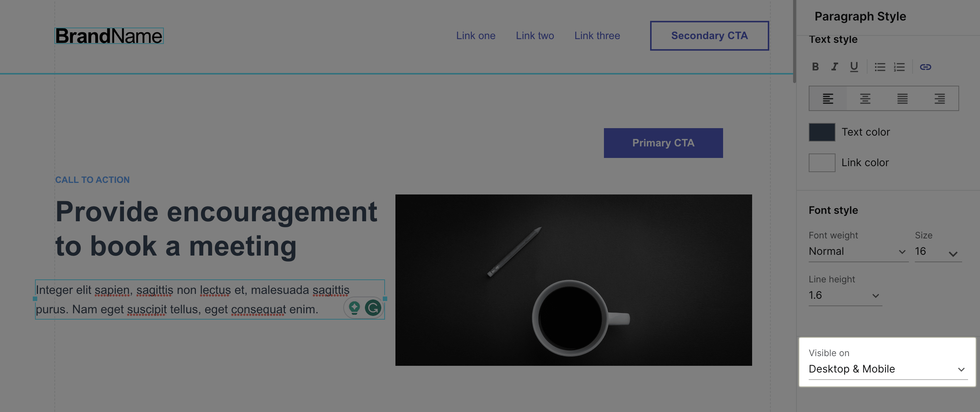Toggle italic text formatting
The width and height of the screenshot is (980, 412).
(834, 67)
